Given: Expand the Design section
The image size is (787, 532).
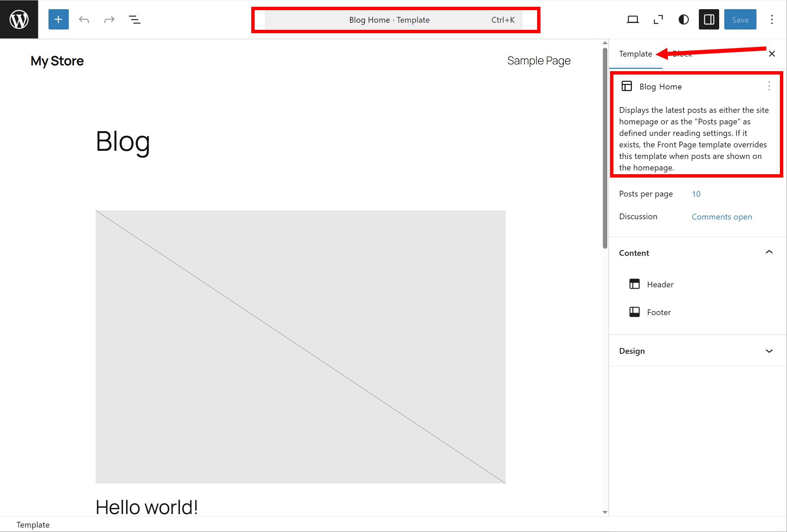Looking at the screenshot, I should 769,351.
